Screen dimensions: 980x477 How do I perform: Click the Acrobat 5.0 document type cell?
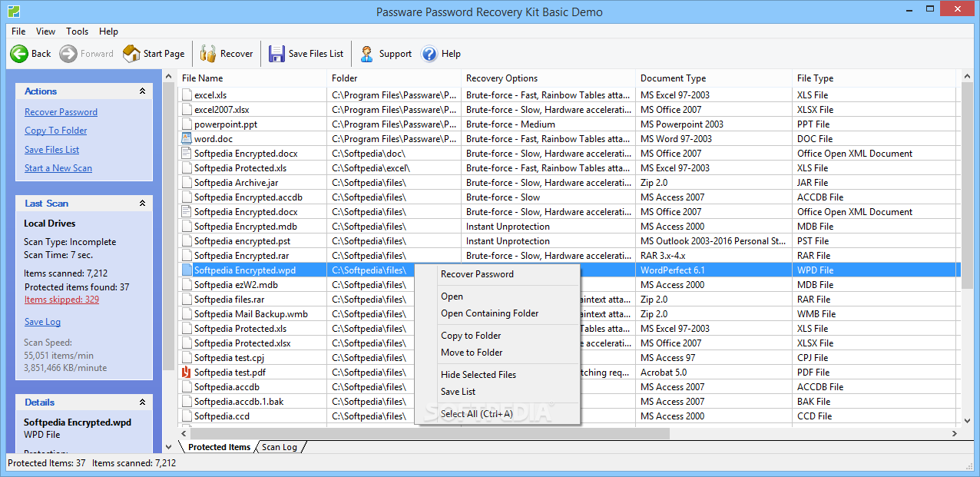(x=714, y=373)
